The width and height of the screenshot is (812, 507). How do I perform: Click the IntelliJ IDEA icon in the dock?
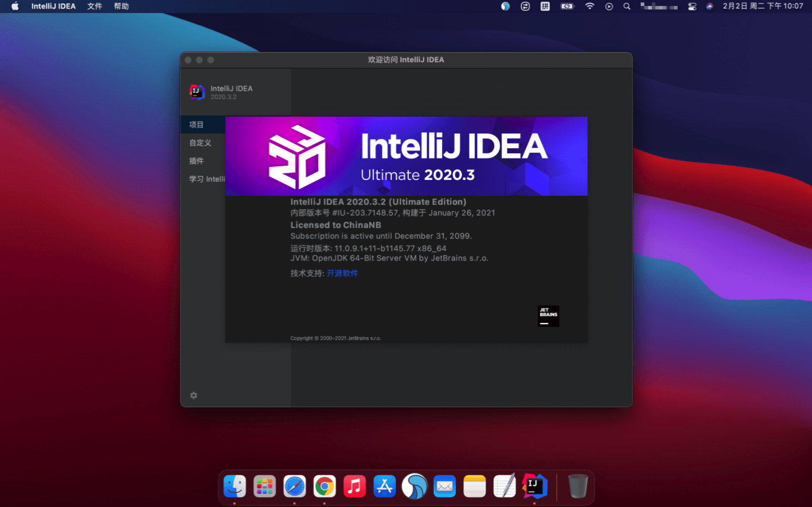(534, 486)
